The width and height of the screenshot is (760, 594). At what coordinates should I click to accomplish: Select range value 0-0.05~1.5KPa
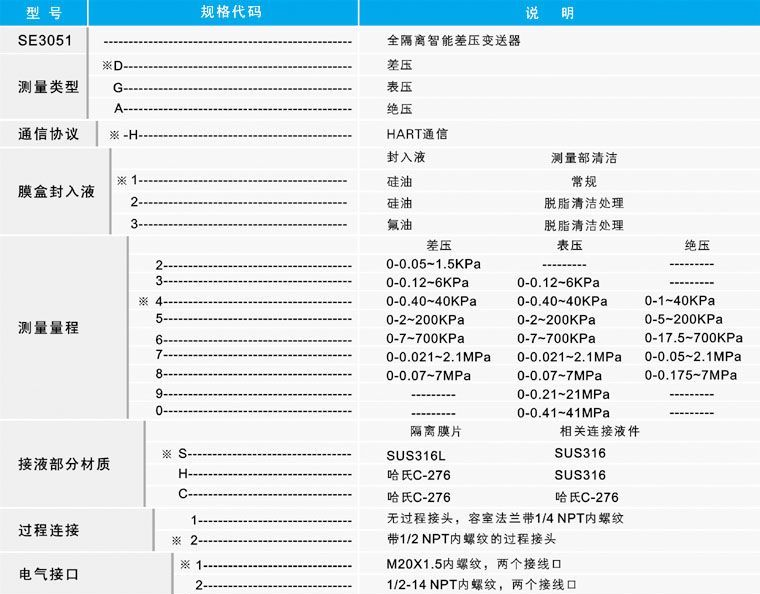433,264
